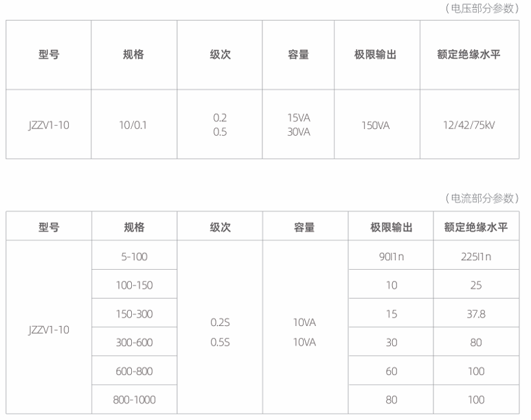Select the 150-300 specification cell
The width and height of the screenshot is (531, 420).
[134, 314]
